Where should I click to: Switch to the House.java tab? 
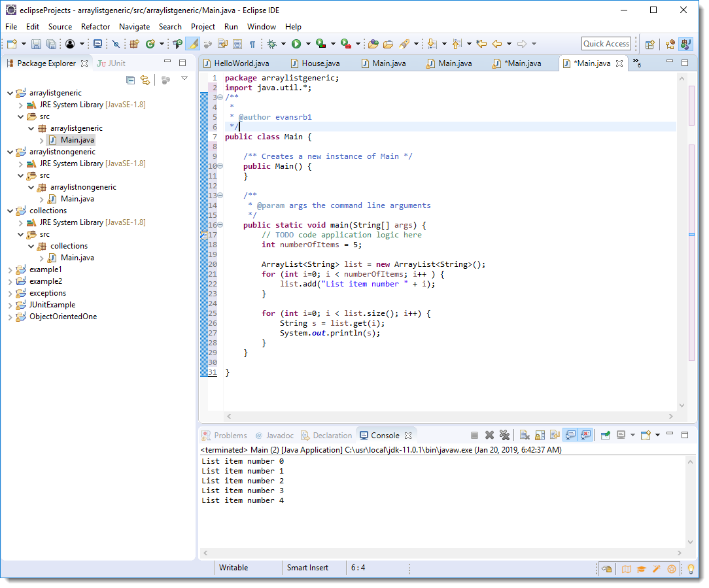[315, 63]
